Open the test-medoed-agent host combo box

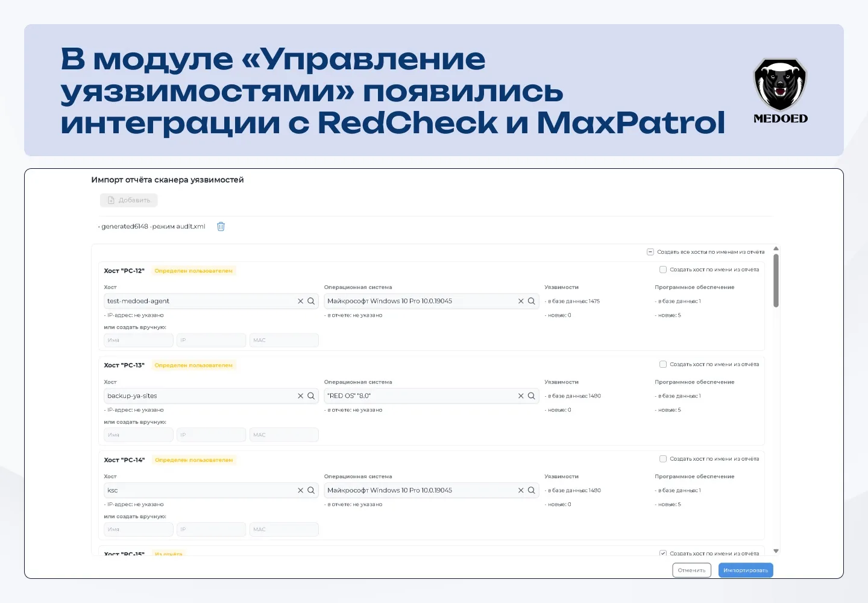click(211, 301)
